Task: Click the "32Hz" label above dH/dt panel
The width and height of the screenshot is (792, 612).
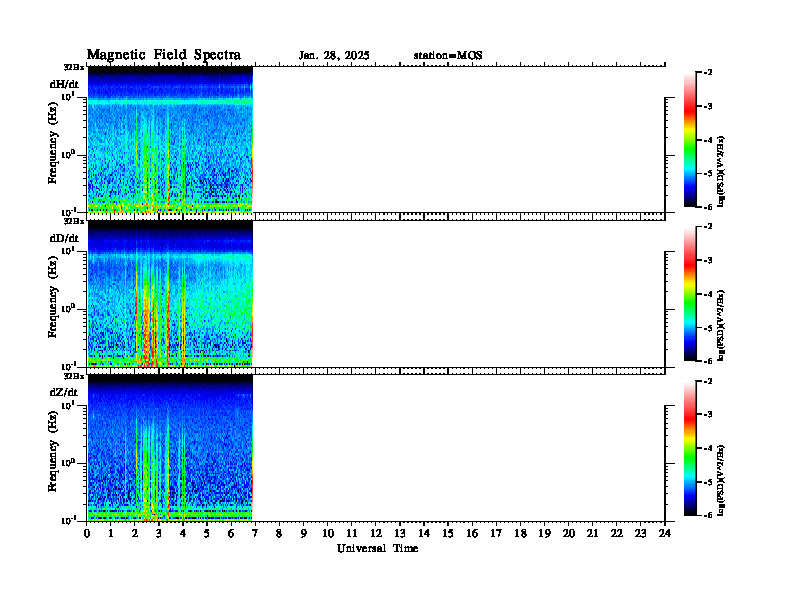Action: pos(74,67)
